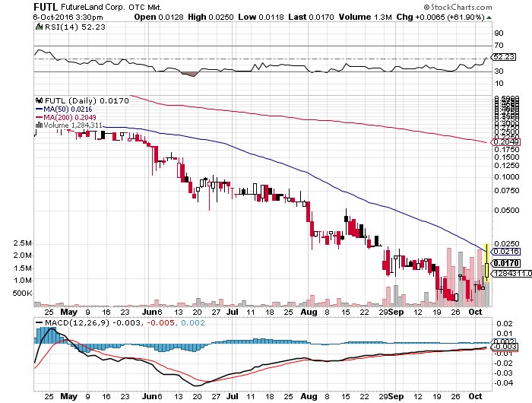Click the FutureLand Corp. company name

click(x=93, y=7)
